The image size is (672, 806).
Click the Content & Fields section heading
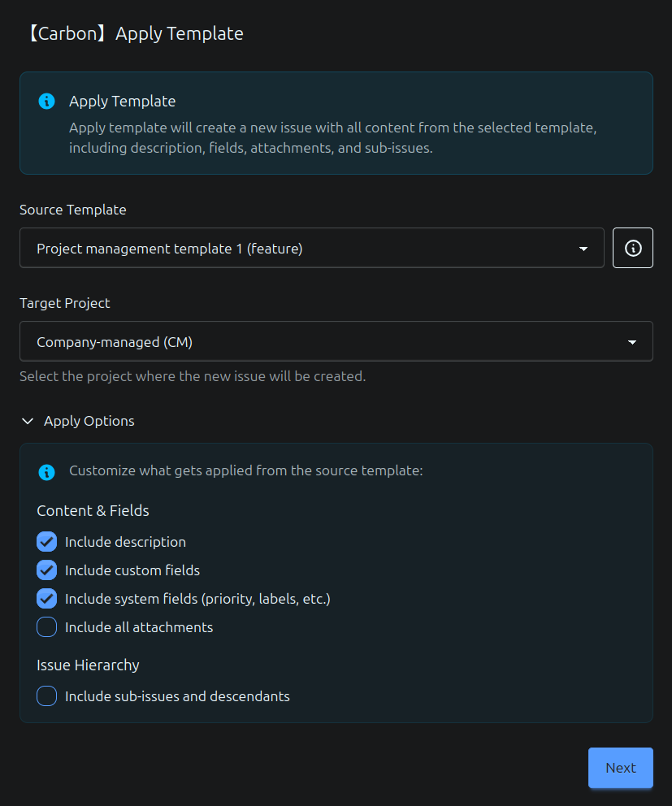tap(93, 511)
